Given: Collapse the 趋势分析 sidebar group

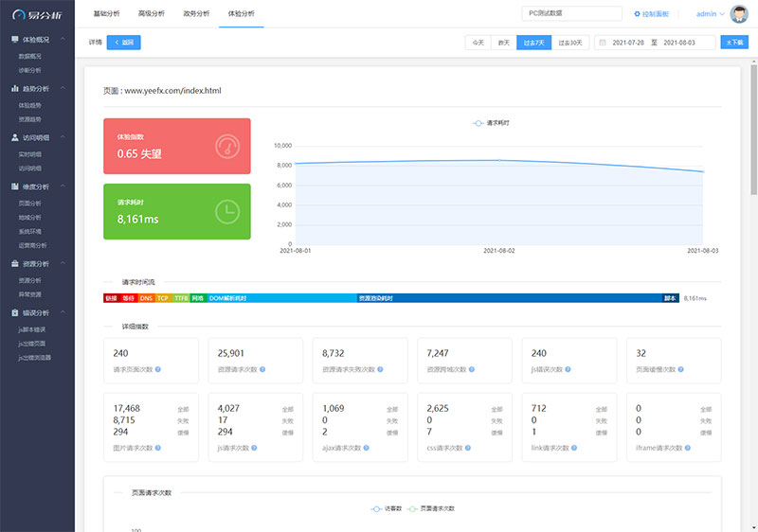Looking at the screenshot, I should [x=63, y=88].
